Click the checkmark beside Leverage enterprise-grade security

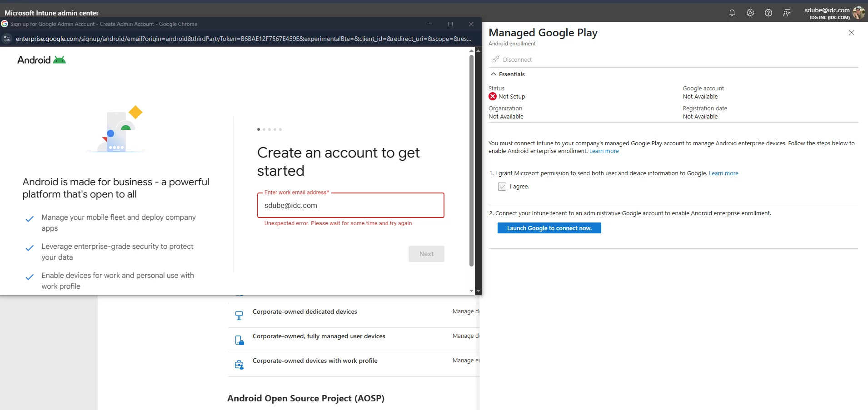click(30, 248)
